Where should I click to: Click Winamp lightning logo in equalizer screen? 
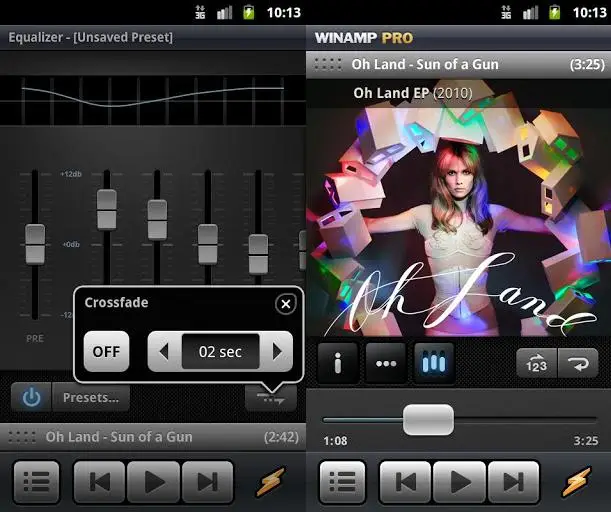270,482
